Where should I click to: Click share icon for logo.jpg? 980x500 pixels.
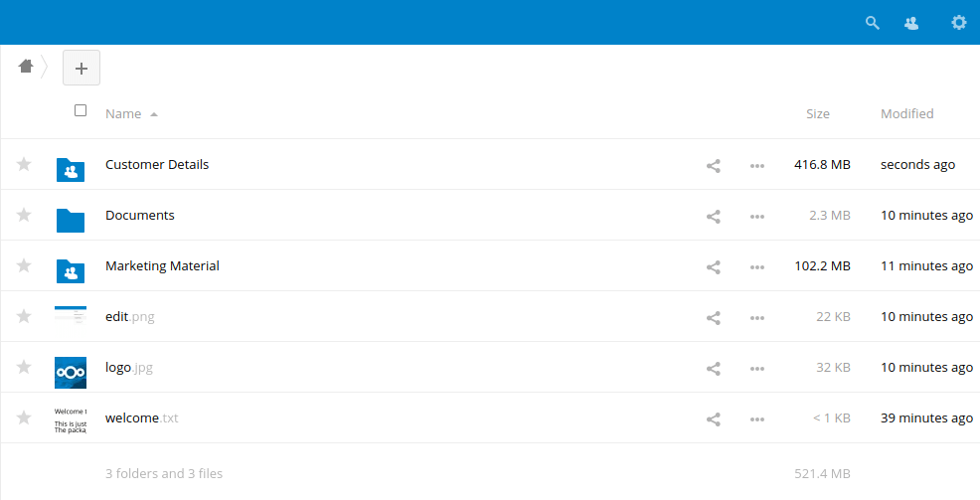tap(713, 369)
